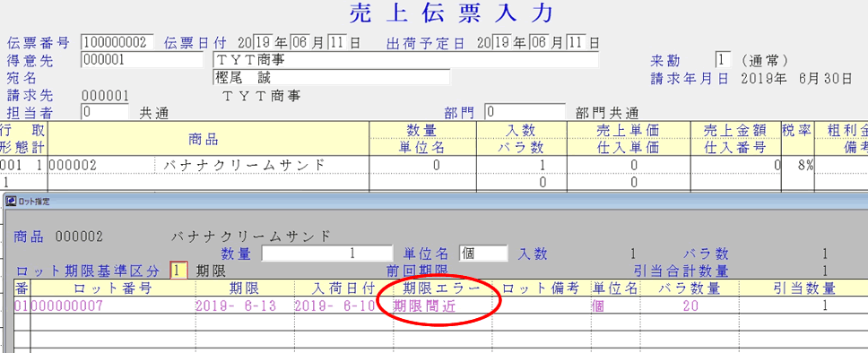Select the 担当者 input field

[105, 112]
